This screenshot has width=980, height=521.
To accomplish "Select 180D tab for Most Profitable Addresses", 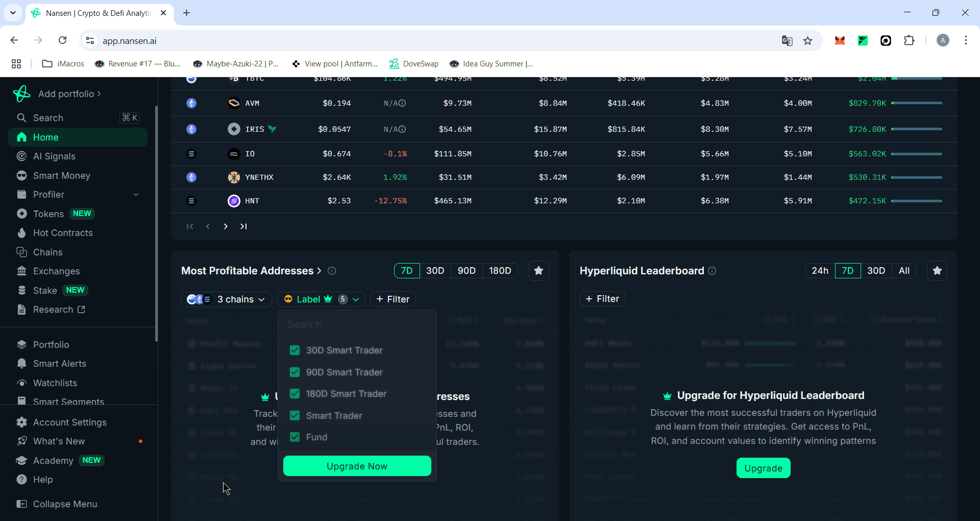I will (x=500, y=271).
